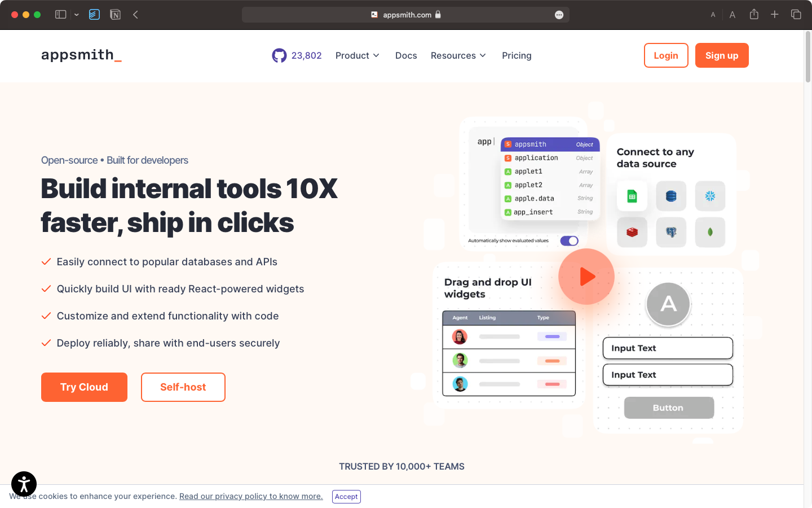Toggle automatically show evaluated values switch
This screenshot has width=812, height=508.
(569, 241)
